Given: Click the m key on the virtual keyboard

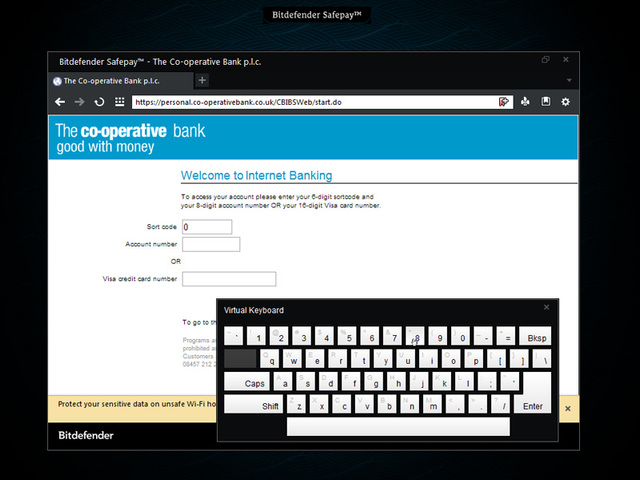Looking at the screenshot, I should click(x=432, y=404).
